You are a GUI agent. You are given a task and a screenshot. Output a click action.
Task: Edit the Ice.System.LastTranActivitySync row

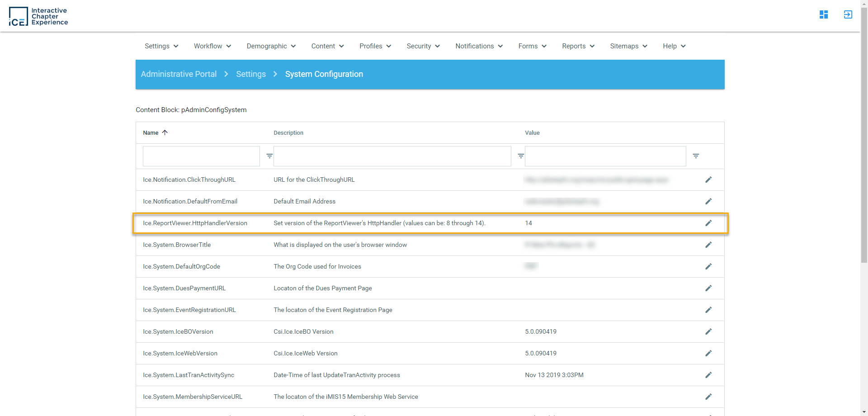(708, 375)
